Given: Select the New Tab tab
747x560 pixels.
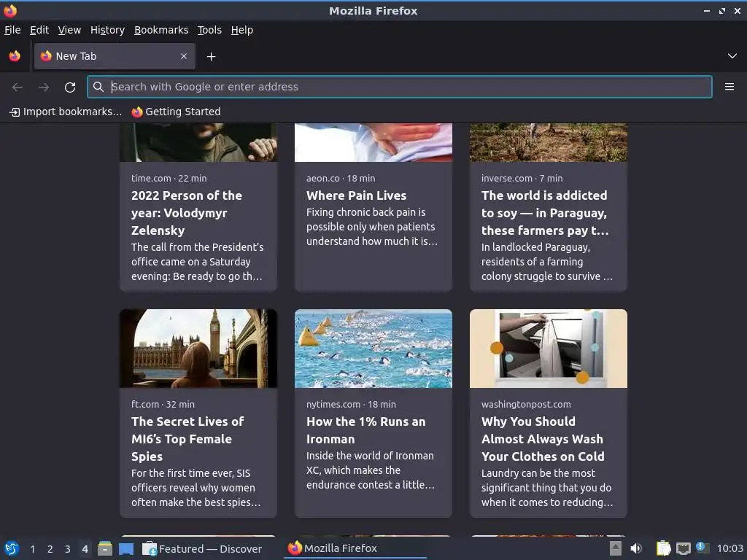Looking at the screenshot, I should click(x=115, y=56).
